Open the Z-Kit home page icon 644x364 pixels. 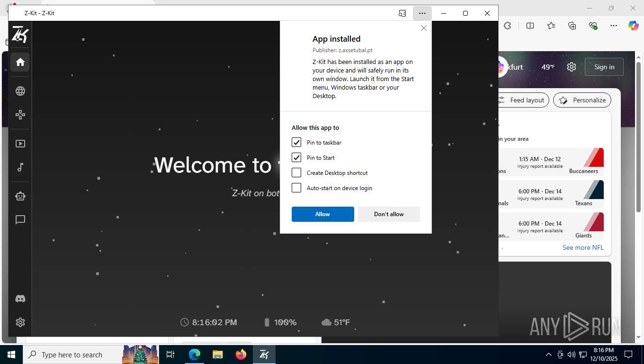[x=20, y=62]
